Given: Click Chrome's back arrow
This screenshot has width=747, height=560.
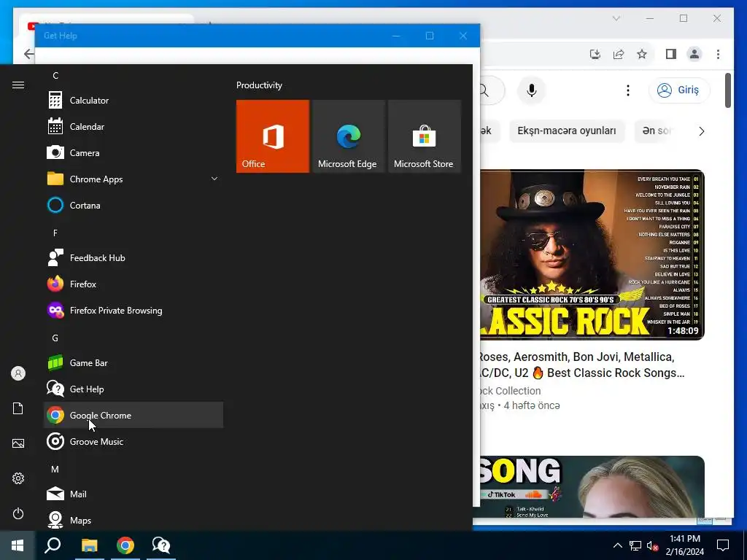Looking at the screenshot, I should pos(28,54).
